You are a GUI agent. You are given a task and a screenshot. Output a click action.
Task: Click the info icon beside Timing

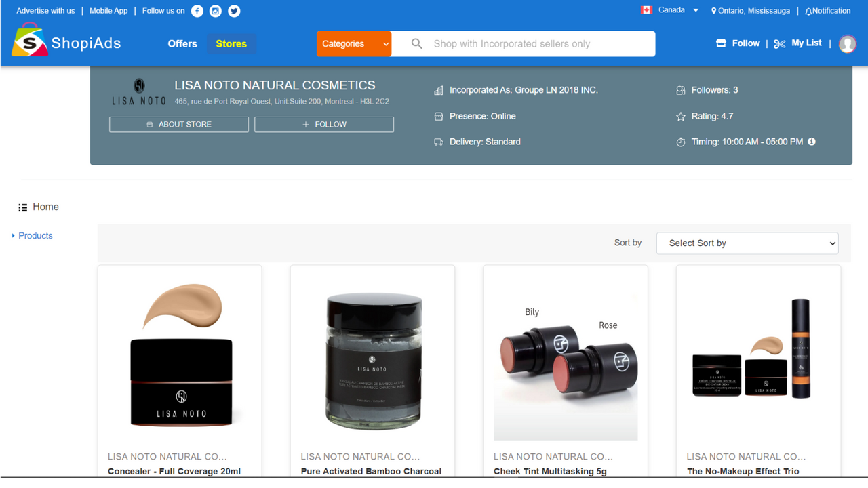pyautogui.click(x=812, y=142)
